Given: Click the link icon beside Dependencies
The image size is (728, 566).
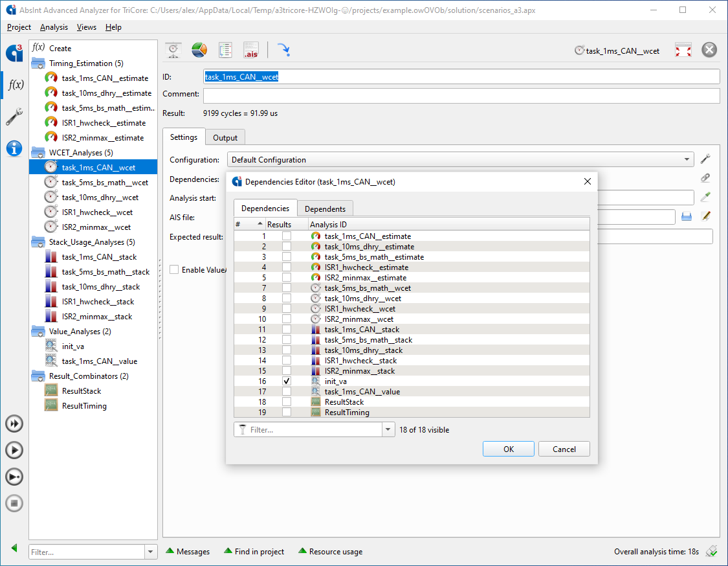Looking at the screenshot, I should coord(705,178).
